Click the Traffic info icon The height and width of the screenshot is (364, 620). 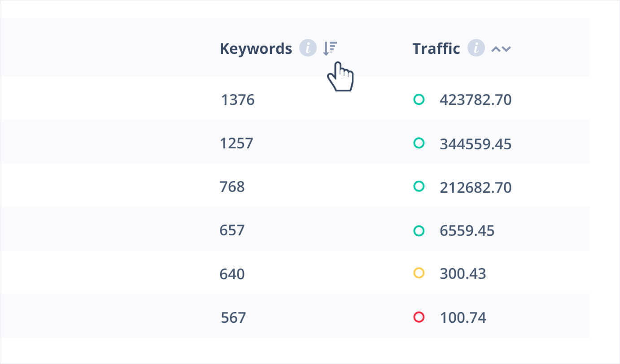(x=476, y=48)
